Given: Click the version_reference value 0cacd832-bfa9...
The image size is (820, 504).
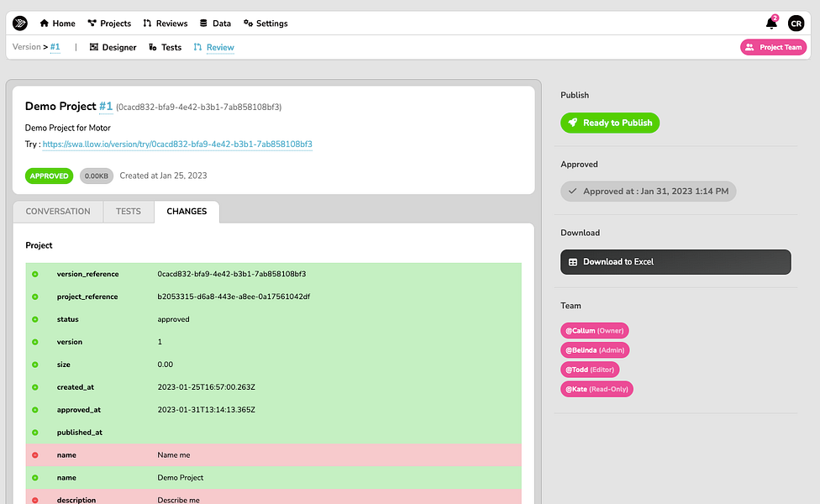Looking at the screenshot, I should point(232,274).
